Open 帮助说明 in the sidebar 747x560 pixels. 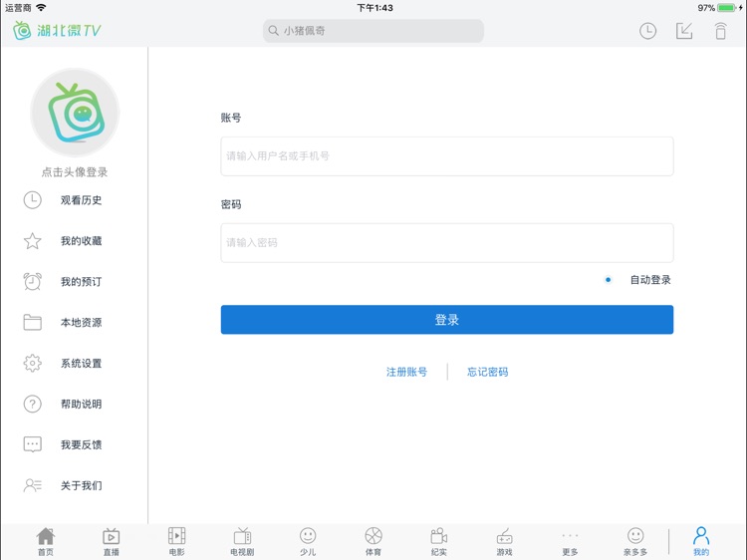click(x=81, y=405)
